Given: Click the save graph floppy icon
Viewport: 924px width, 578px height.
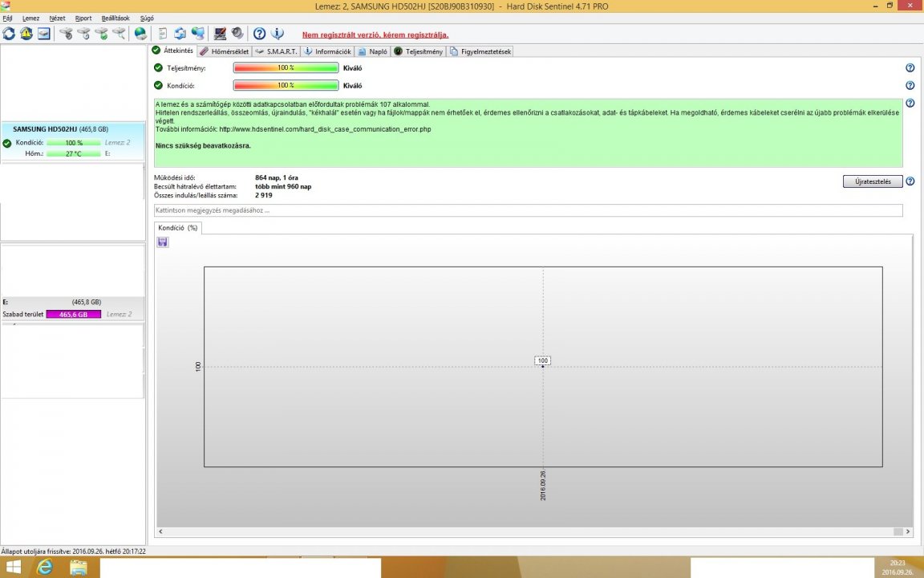Looking at the screenshot, I should [163, 242].
